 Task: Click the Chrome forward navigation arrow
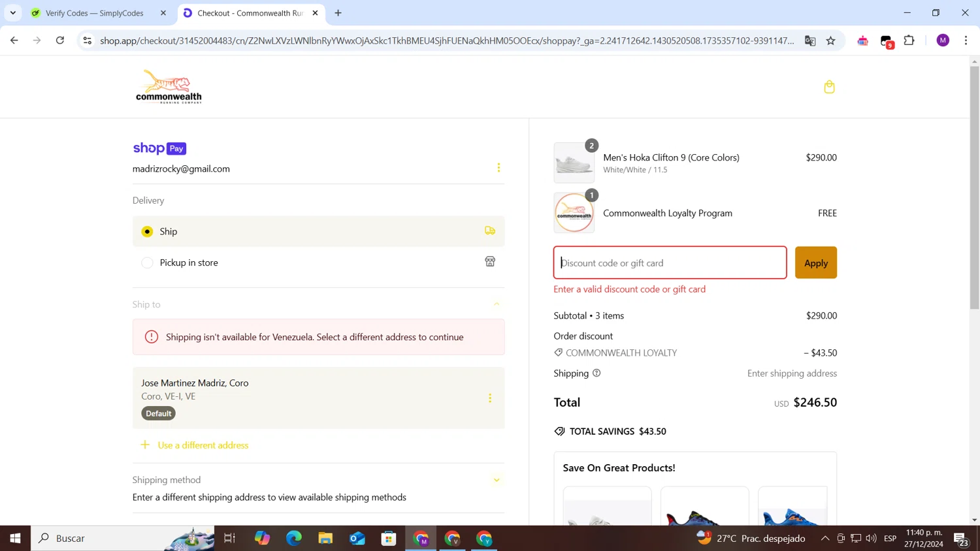tap(37, 40)
